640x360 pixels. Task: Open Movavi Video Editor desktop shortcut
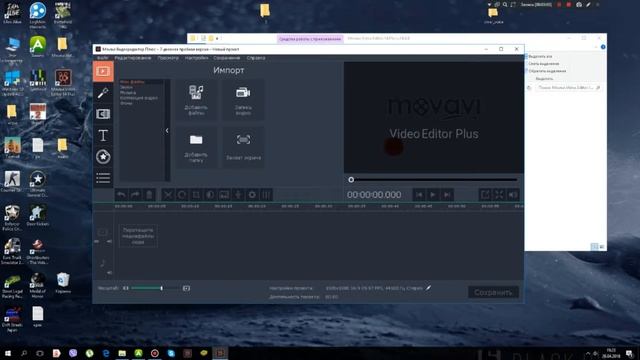click(63, 82)
